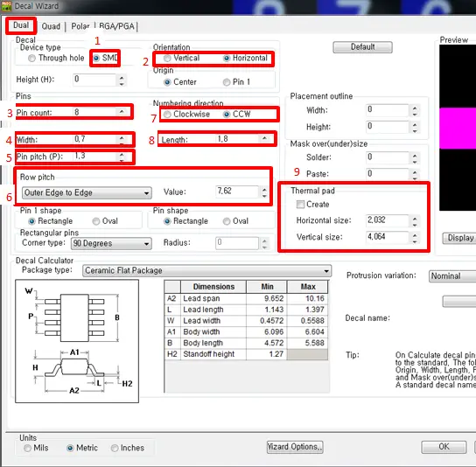This screenshot has height=467, width=476.
Task: Open Wizard Options
Action: coord(295,447)
